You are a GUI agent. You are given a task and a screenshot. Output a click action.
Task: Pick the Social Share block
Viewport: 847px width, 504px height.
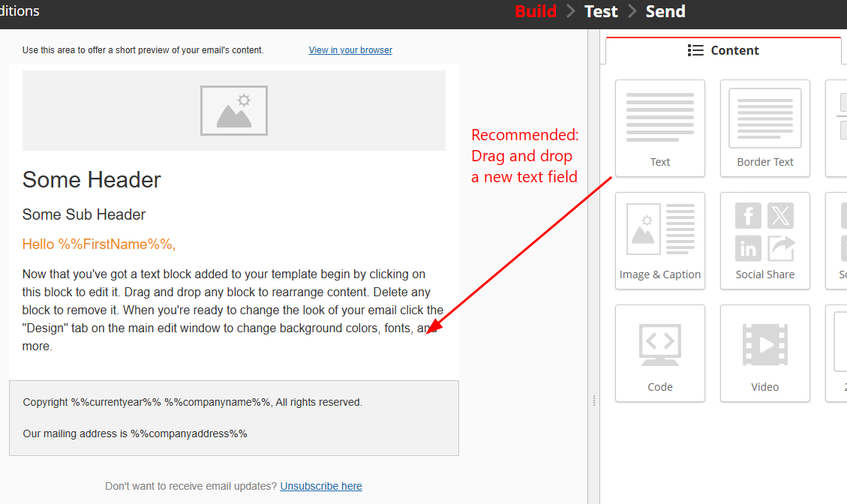coord(765,241)
